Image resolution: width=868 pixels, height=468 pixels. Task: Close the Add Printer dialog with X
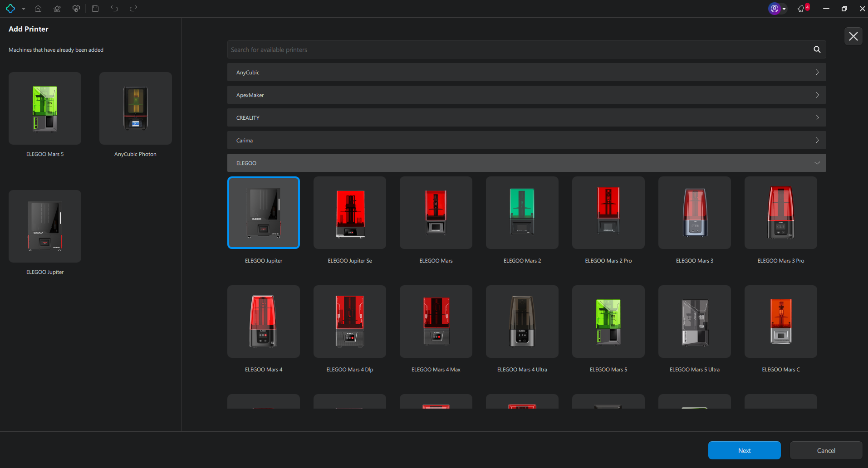(x=853, y=36)
